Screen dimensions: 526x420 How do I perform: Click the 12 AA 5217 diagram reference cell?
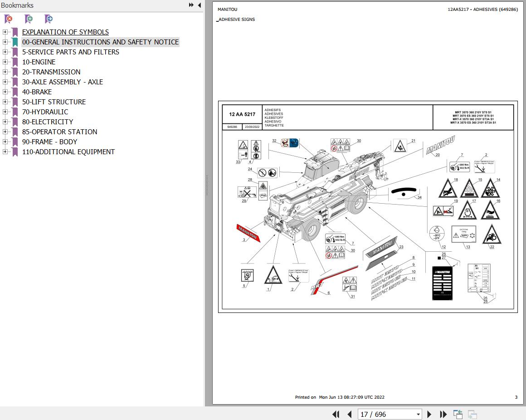(x=242, y=114)
